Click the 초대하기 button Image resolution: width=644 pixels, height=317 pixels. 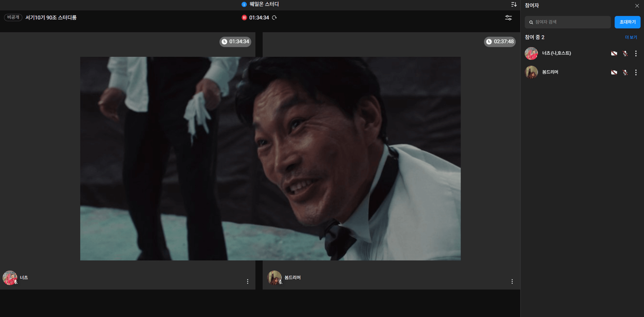coord(627,22)
